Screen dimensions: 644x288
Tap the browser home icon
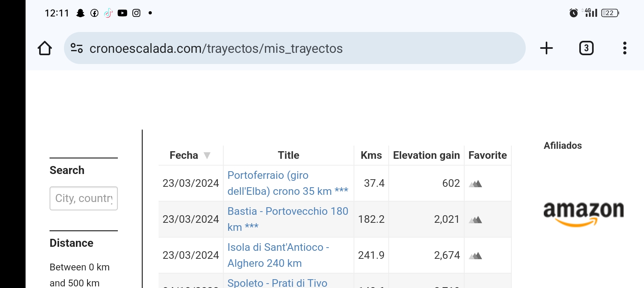click(x=45, y=48)
